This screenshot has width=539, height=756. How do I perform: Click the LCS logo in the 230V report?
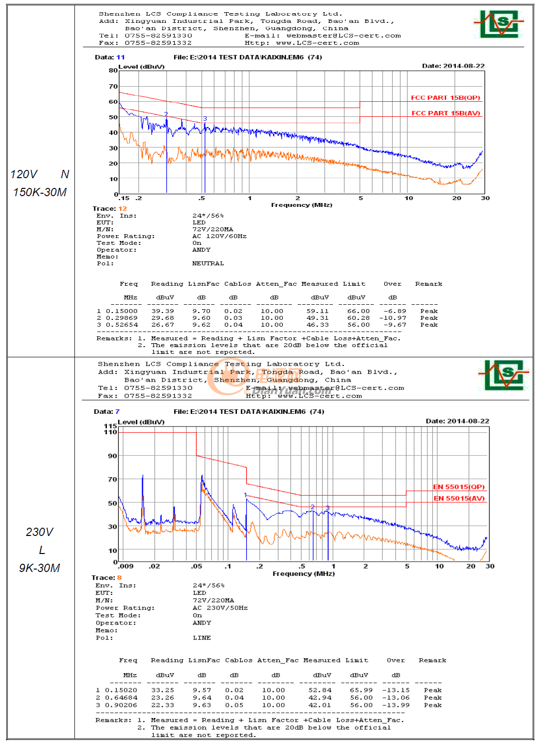click(503, 375)
